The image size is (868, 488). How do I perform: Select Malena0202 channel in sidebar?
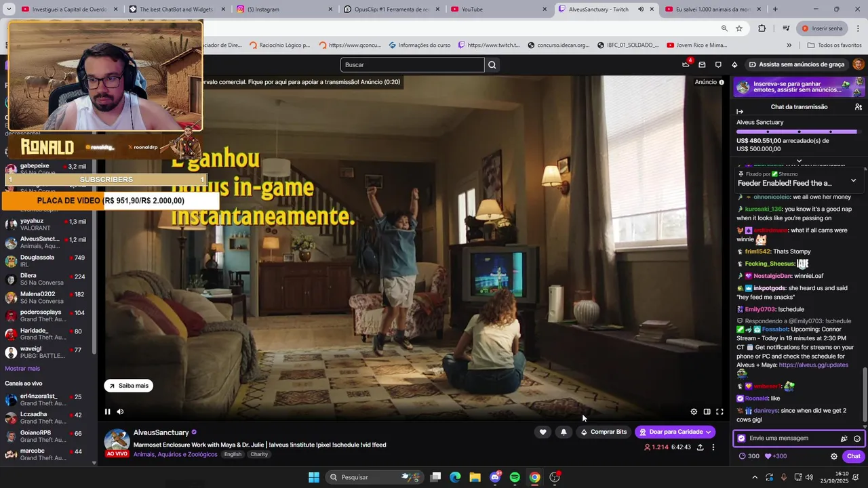click(x=46, y=298)
